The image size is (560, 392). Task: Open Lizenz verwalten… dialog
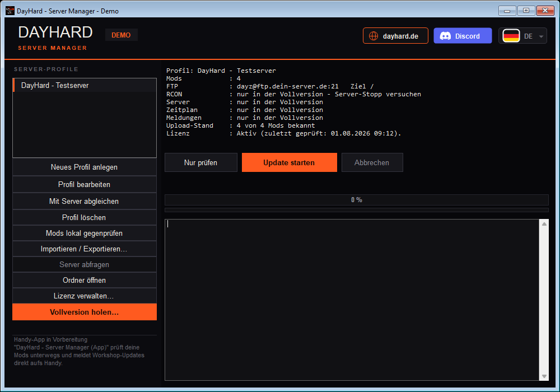pos(85,296)
